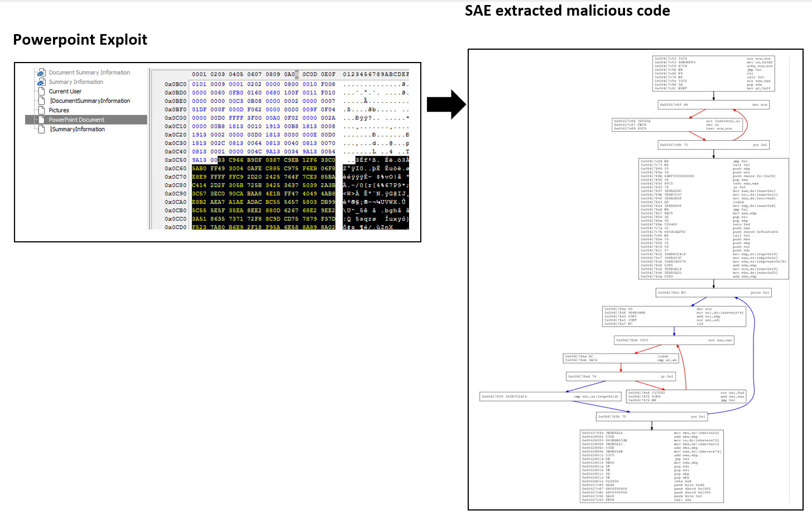Select highlighted hex word ADAC
The width and height of the screenshot is (812, 520).
pos(254,202)
